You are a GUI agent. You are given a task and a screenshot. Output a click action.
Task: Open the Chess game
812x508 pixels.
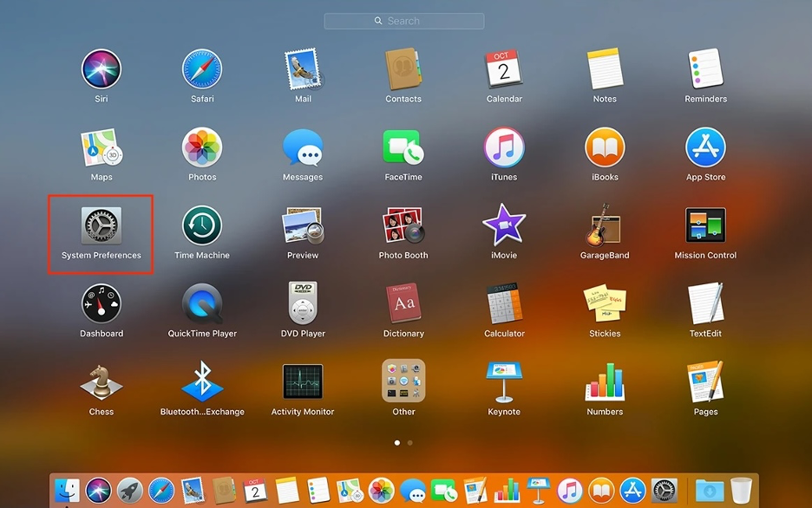[x=101, y=383]
